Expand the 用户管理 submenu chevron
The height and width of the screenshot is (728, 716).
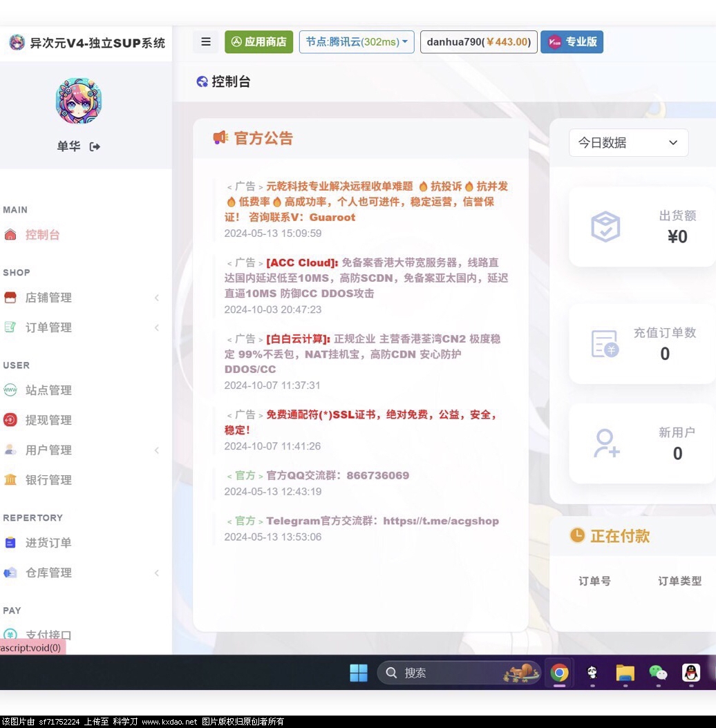[x=157, y=450]
